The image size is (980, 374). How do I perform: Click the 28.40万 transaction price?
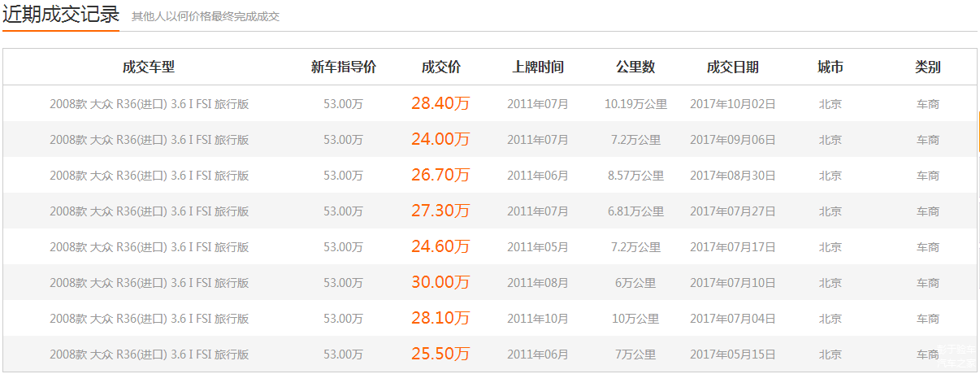coord(440,104)
